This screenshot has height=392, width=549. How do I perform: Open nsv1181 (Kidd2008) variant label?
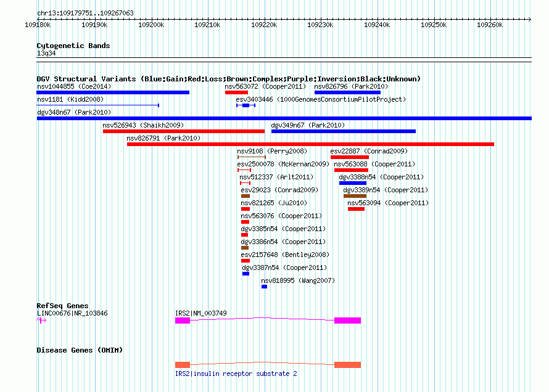point(70,99)
